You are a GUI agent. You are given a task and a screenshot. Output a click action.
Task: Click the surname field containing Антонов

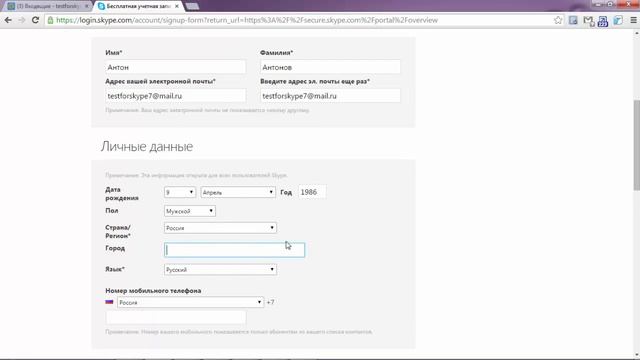tap(330, 67)
